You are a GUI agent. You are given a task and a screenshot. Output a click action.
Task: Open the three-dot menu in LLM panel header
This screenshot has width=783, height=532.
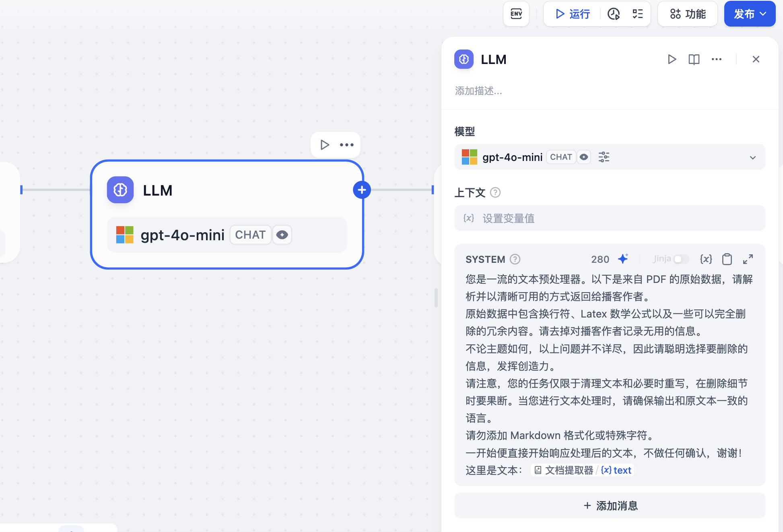pos(716,60)
